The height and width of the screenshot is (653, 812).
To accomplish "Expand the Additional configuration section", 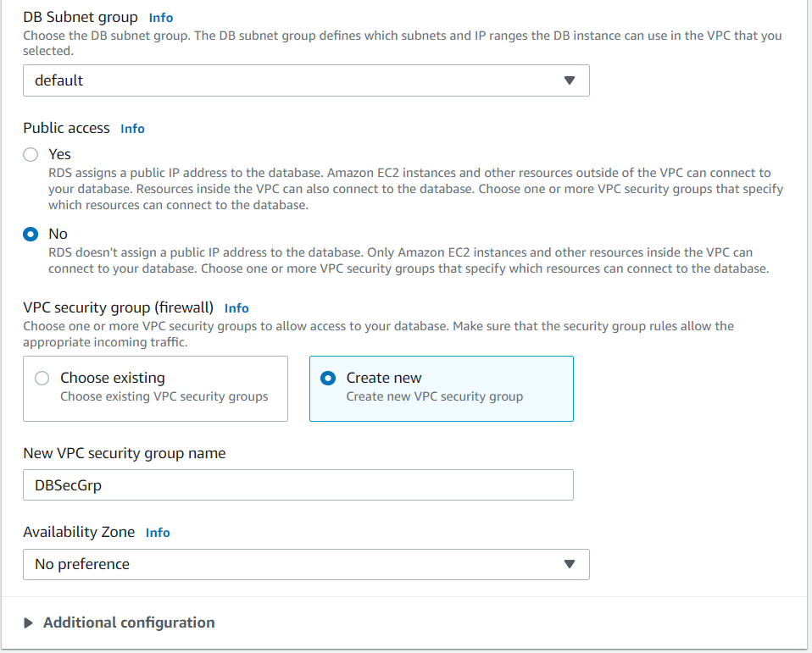I will coord(129,623).
